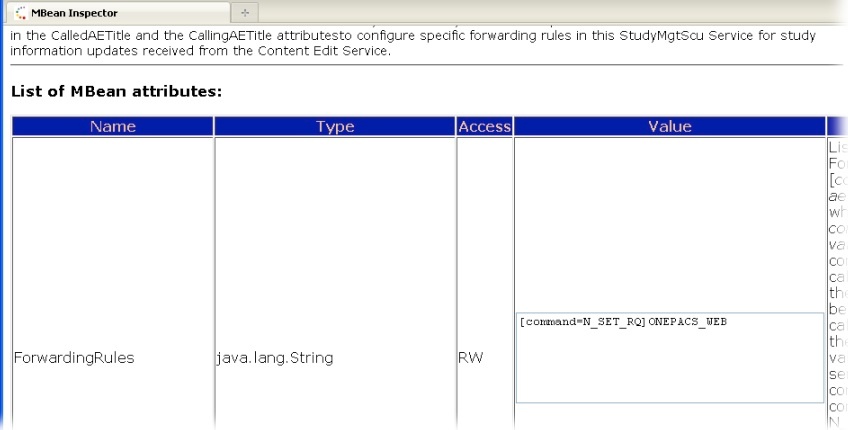848x430 pixels.
Task: Click the empty Value cell space above the text area
Action: (670, 224)
